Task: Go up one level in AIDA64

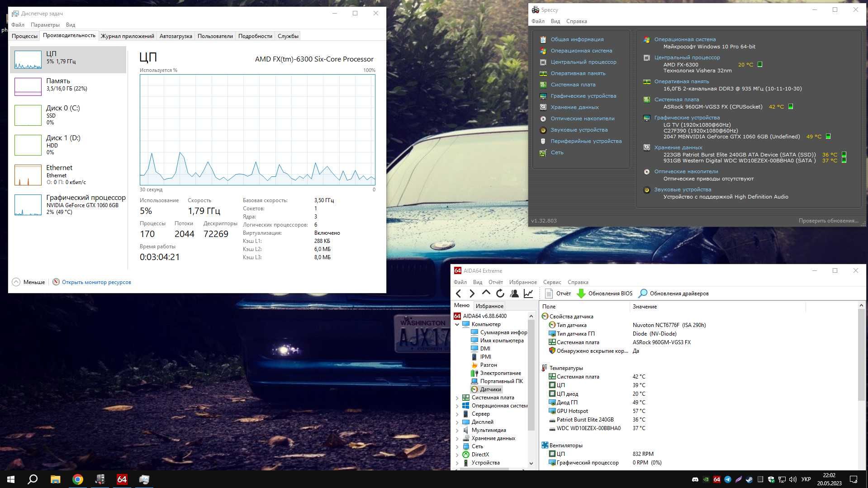Action: (x=486, y=293)
